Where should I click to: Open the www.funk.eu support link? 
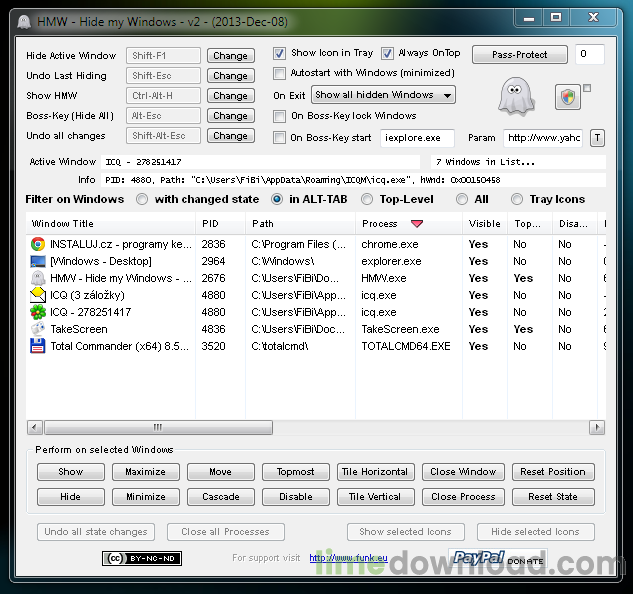[348, 558]
